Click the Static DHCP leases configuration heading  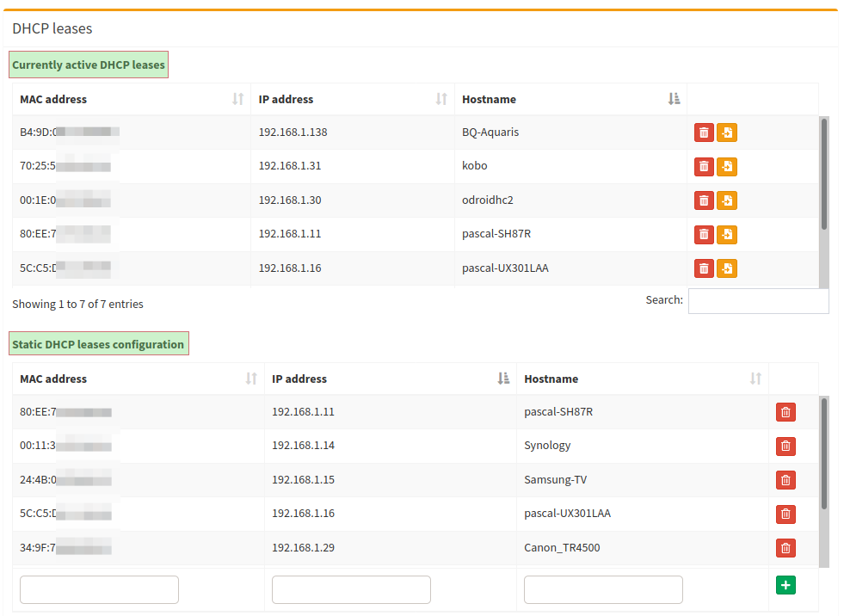click(98, 344)
